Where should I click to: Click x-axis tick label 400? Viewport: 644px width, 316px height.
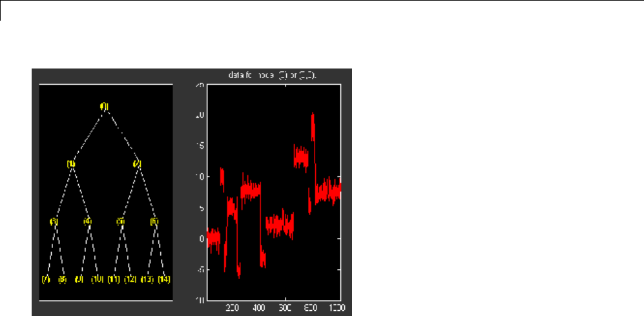[259, 308]
